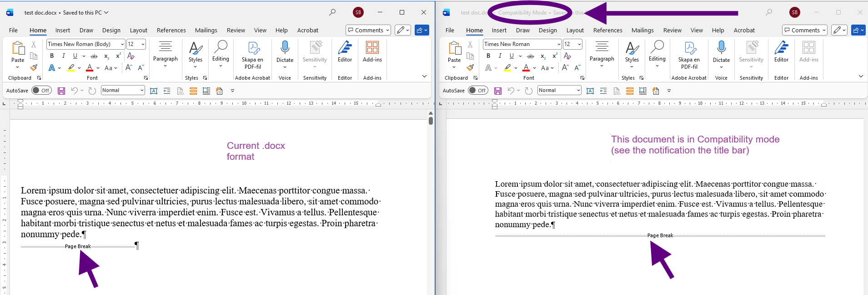Click Paragraph group button in left window

click(x=166, y=54)
